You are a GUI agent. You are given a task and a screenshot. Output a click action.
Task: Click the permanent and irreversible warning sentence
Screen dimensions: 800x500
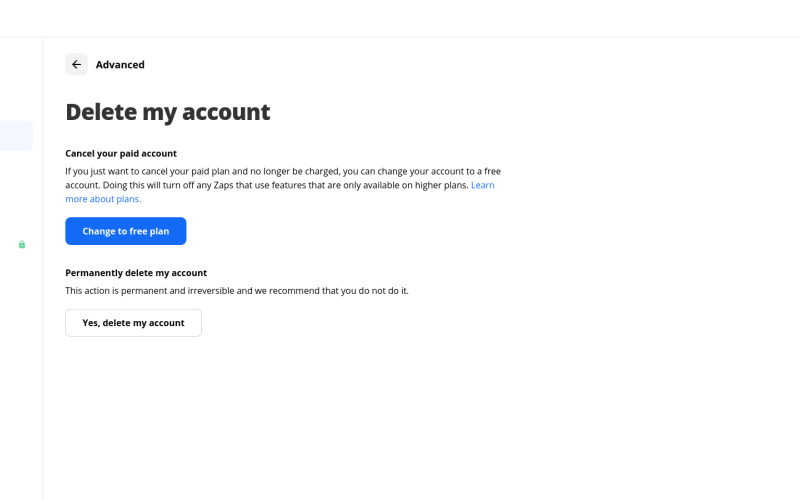tap(237, 291)
